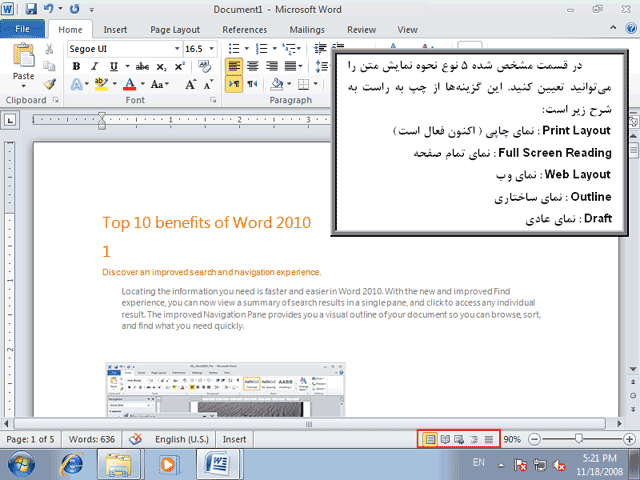
Task: Apply strikethrough formatting
Action: point(142,66)
